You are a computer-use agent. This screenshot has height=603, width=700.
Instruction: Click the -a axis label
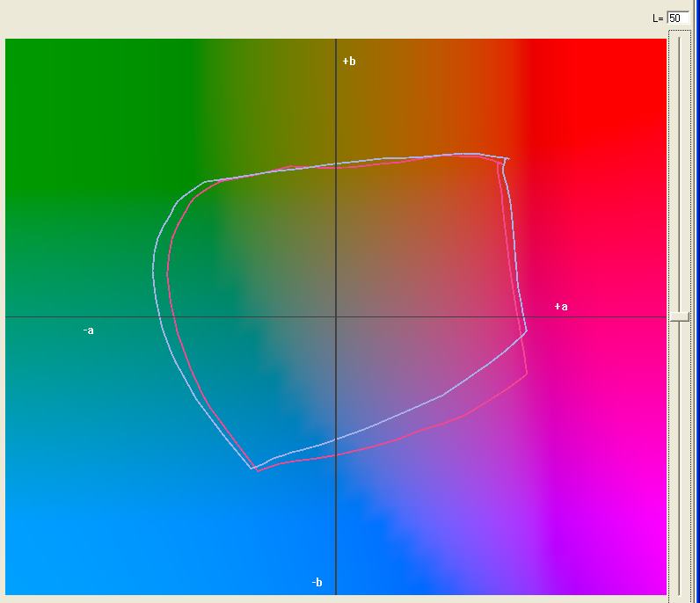point(88,331)
